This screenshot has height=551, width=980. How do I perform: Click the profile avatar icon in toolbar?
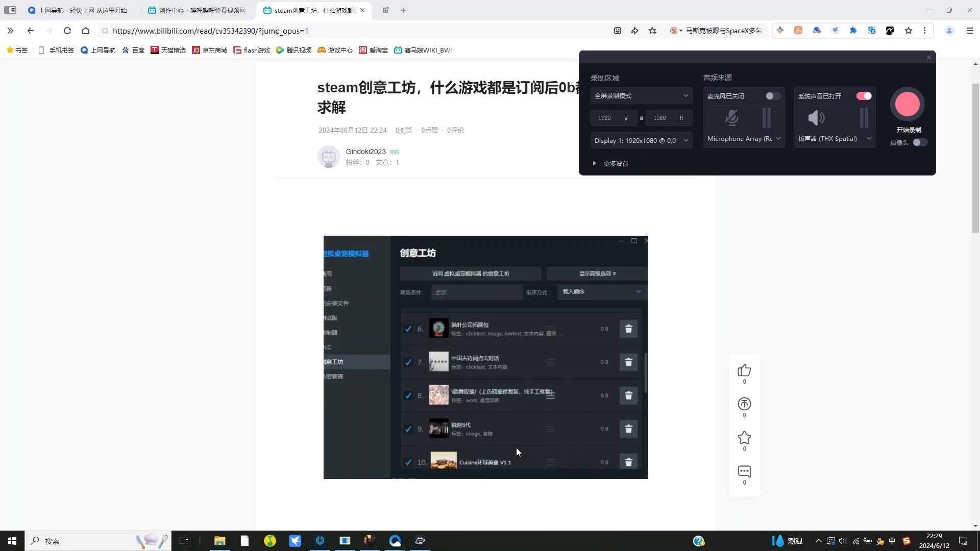click(949, 31)
